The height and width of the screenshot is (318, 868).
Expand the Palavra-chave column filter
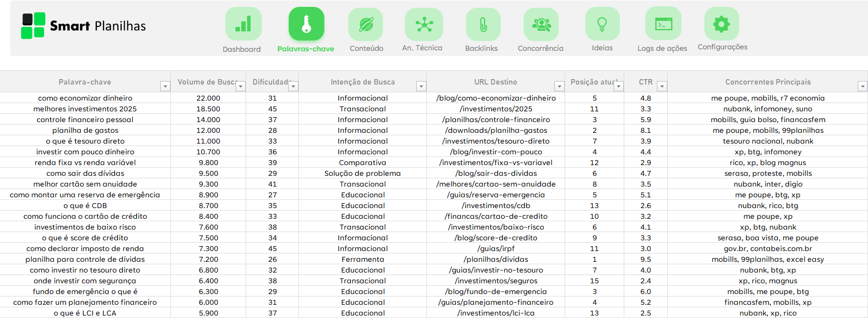[165, 86]
